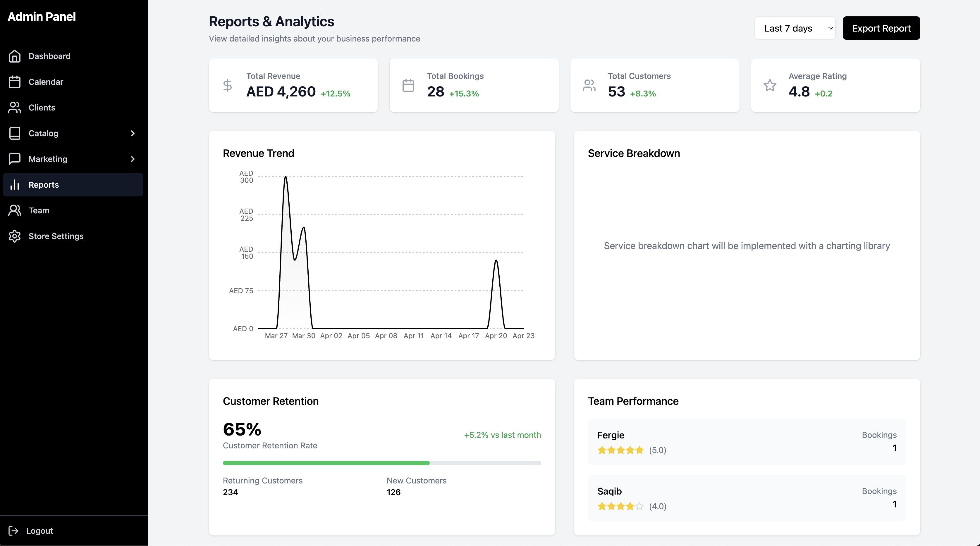Expand the Marketing submenu chevron
The width and height of the screenshot is (980, 546).
[x=133, y=159]
